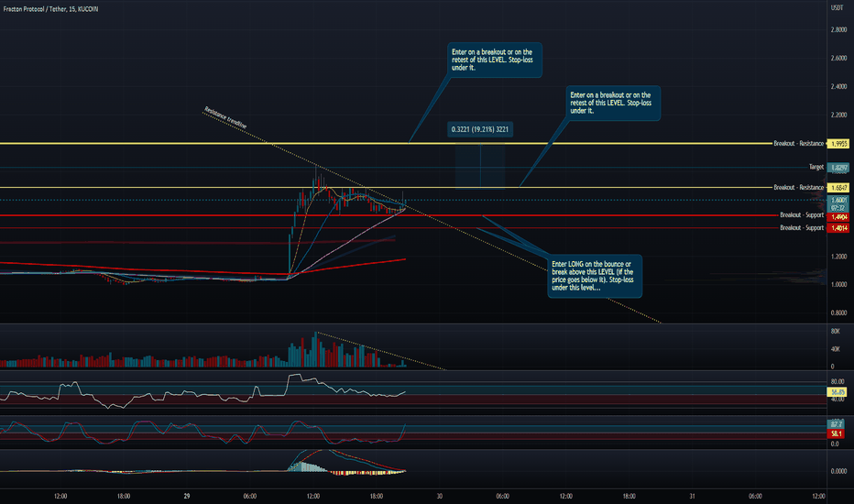Click "Breakout - Resistance" text beside 1.6647
Viewport: 854px width, 504px height.
click(798, 188)
